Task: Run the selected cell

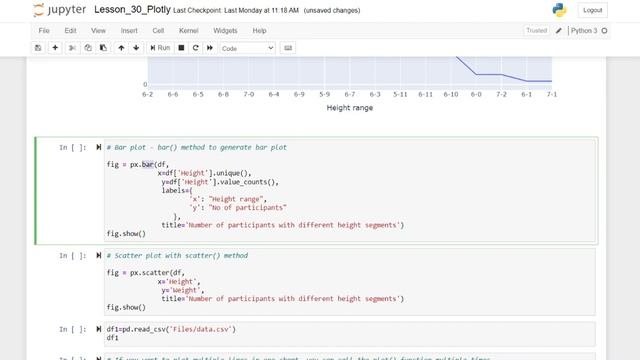Action: pos(160,48)
